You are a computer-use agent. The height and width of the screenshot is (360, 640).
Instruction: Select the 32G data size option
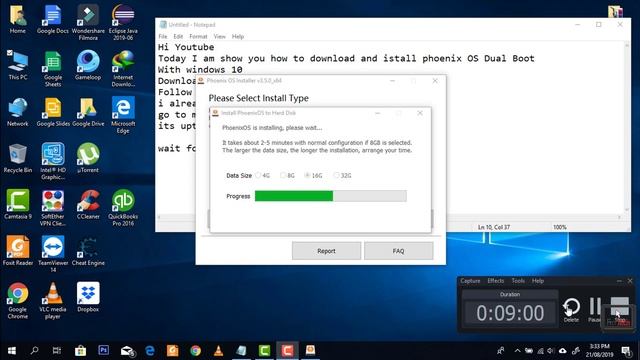342,176
